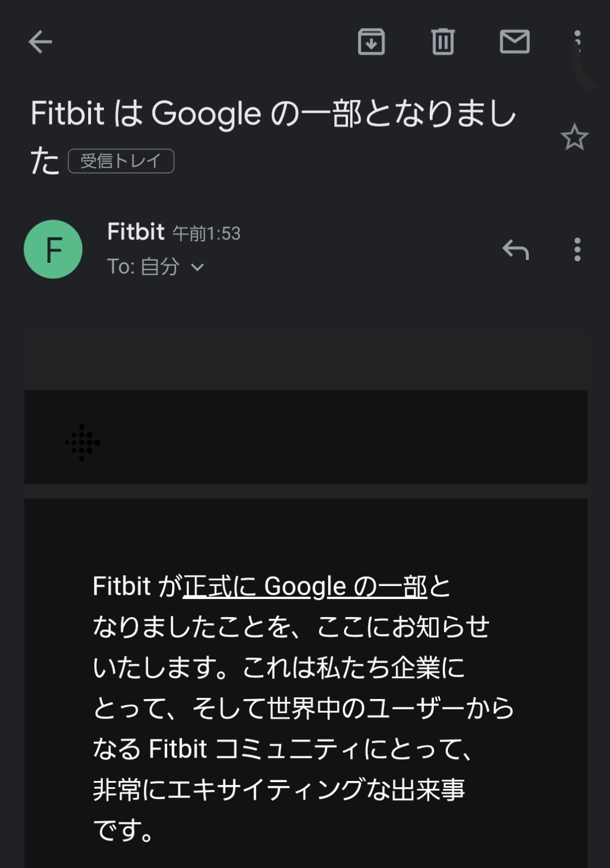Reply using the arrow icon

(516, 249)
